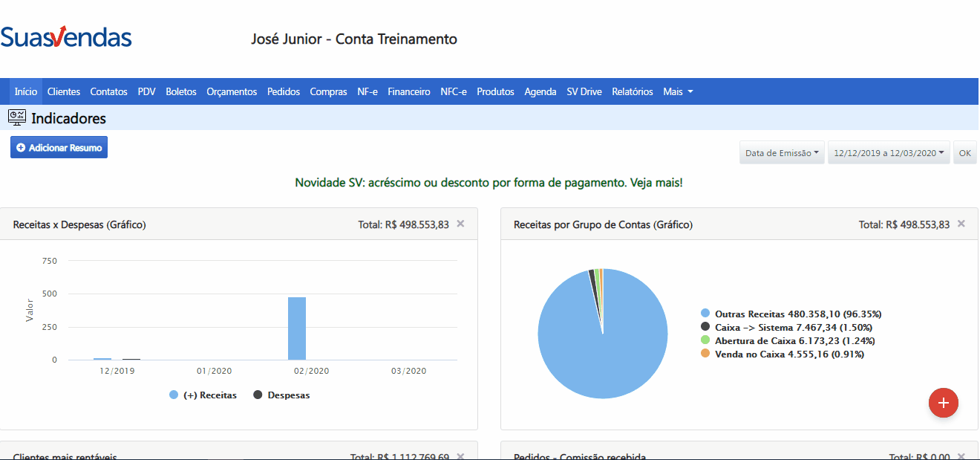
Task: Select Orçamentos in navigation bar
Action: (232, 91)
